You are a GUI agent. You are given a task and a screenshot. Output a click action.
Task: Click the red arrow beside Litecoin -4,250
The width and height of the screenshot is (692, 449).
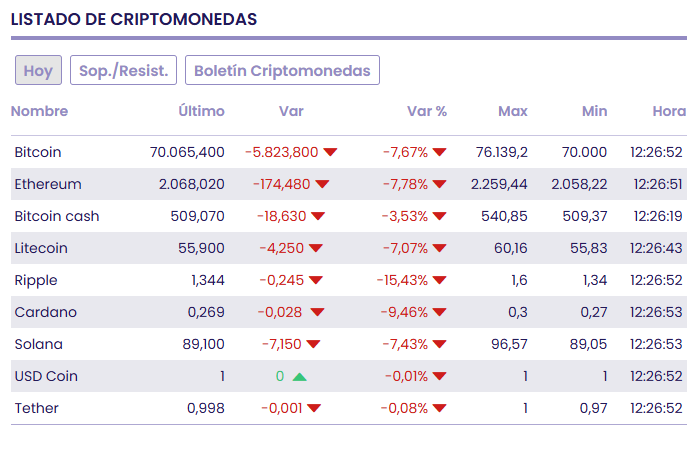pos(317,249)
